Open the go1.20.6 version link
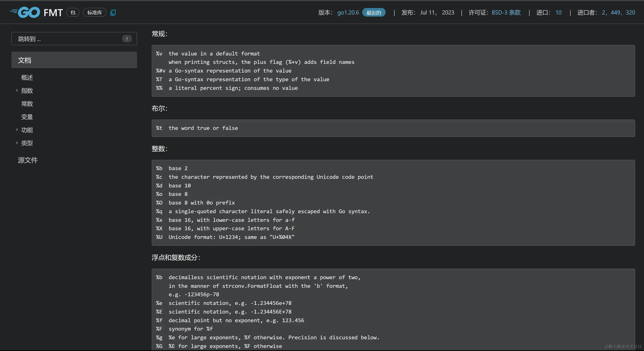The width and height of the screenshot is (644, 351). point(348,12)
